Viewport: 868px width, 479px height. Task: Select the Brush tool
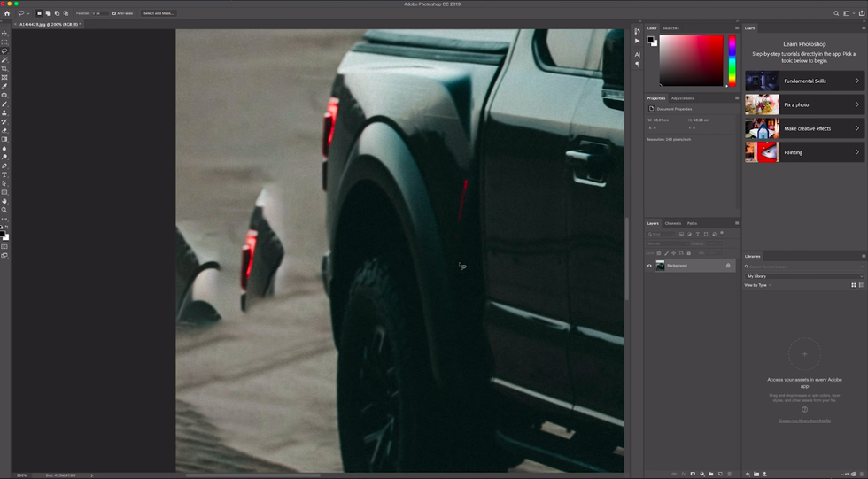[4, 104]
